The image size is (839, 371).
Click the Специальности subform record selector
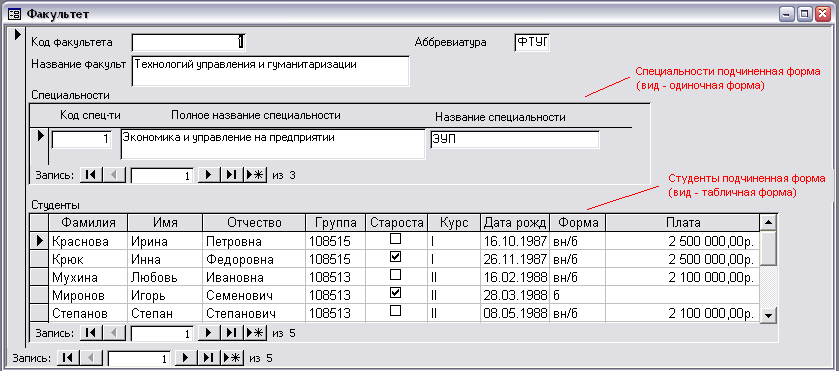(40, 145)
